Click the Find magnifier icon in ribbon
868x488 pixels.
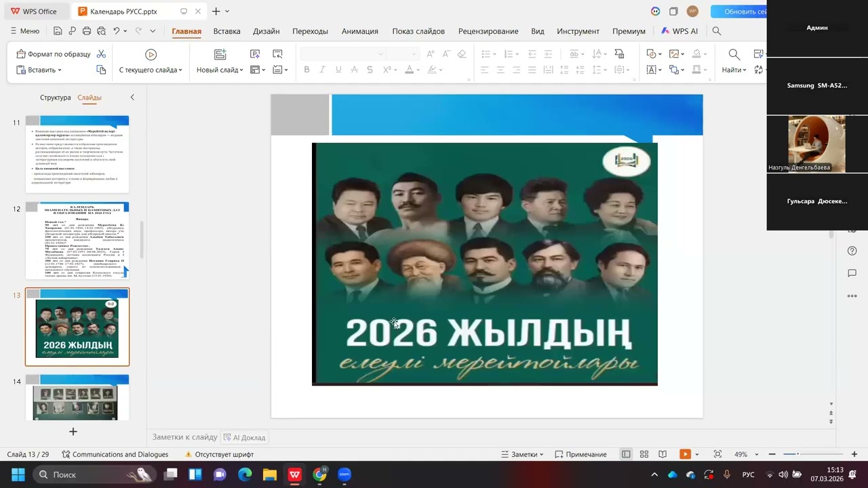[x=734, y=54]
